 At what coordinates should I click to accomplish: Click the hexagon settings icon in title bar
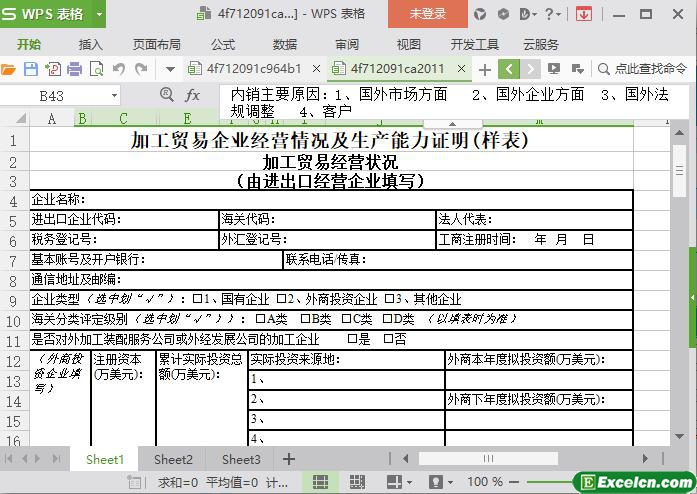503,14
